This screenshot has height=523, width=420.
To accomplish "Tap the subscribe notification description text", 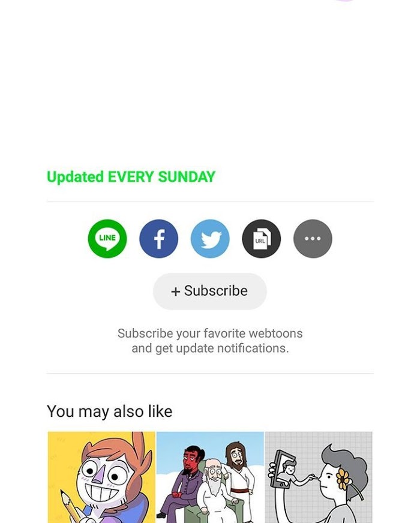I will [210, 341].
